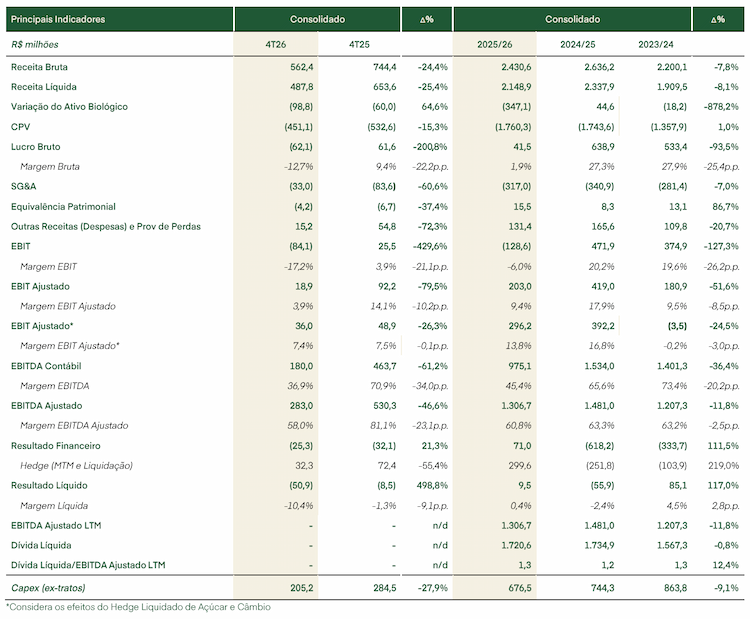This screenshot has height=619, width=750.
Task: Click the 2025/26 column header
Action: (x=495, y=44)
